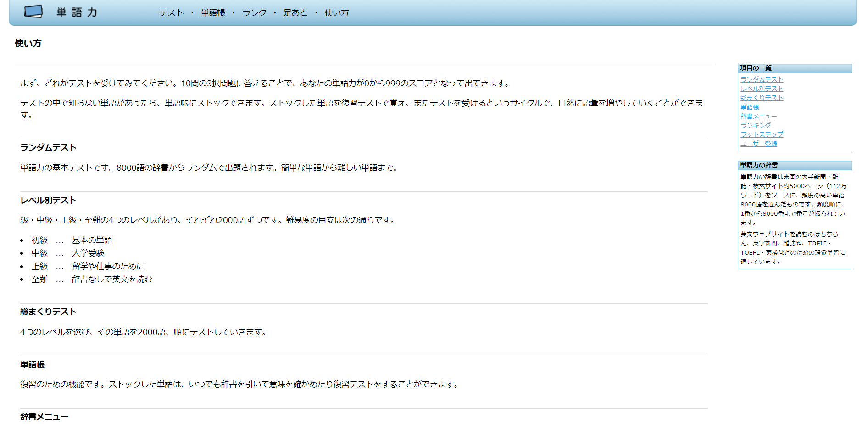Open the ユーザー登録 sidebar link
The image size is (868, 424).
pyautogui.click(x=758, y=144)
